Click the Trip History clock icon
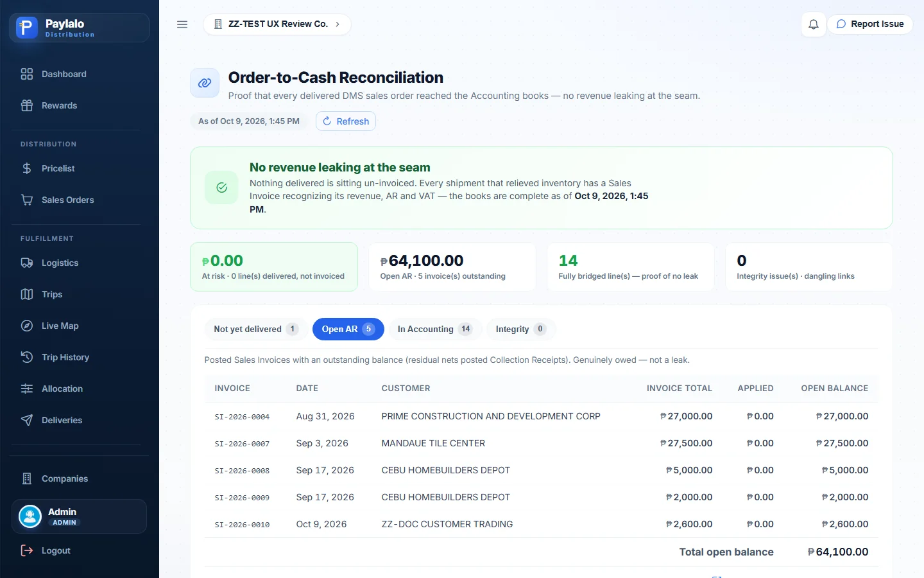 point(27,357)
